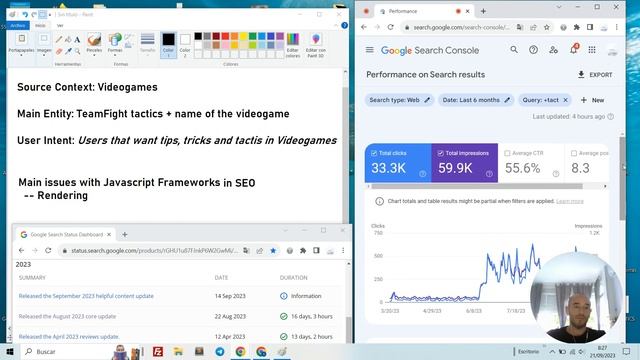Select the Magnifier tool in Paint

pos(77,51)
